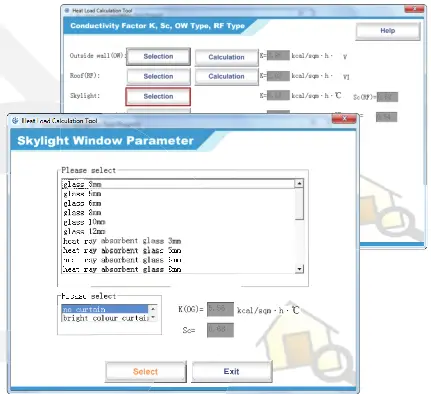431x394 pixels.
Task: Click curtain list scroll down arrow
Action: (153, 318)
